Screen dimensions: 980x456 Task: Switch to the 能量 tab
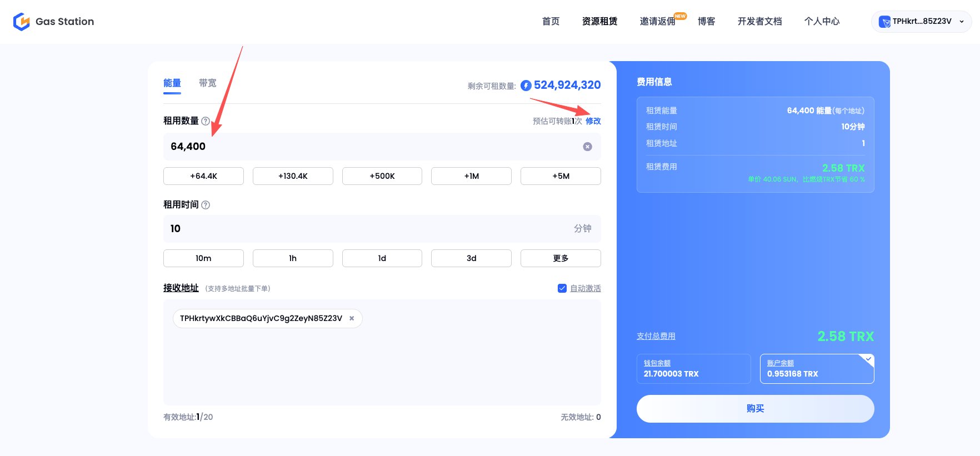[x=172, y=83]
